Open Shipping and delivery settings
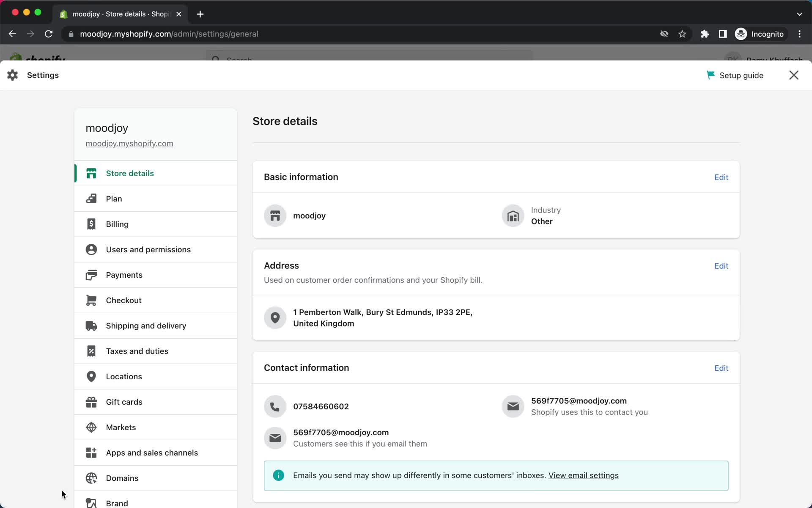The image size is (812, 508). [156, 326]
